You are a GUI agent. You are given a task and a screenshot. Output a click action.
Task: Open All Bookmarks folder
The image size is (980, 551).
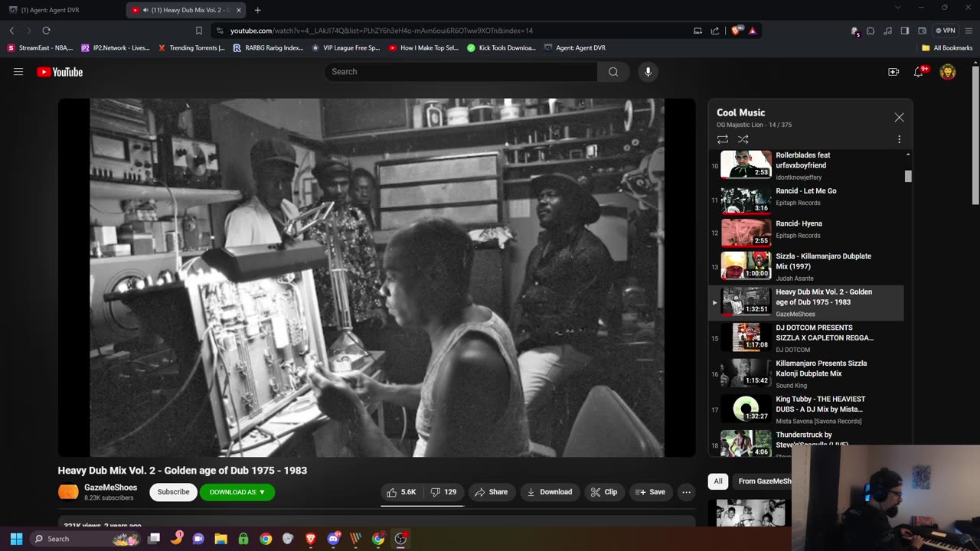click(947, 47)
